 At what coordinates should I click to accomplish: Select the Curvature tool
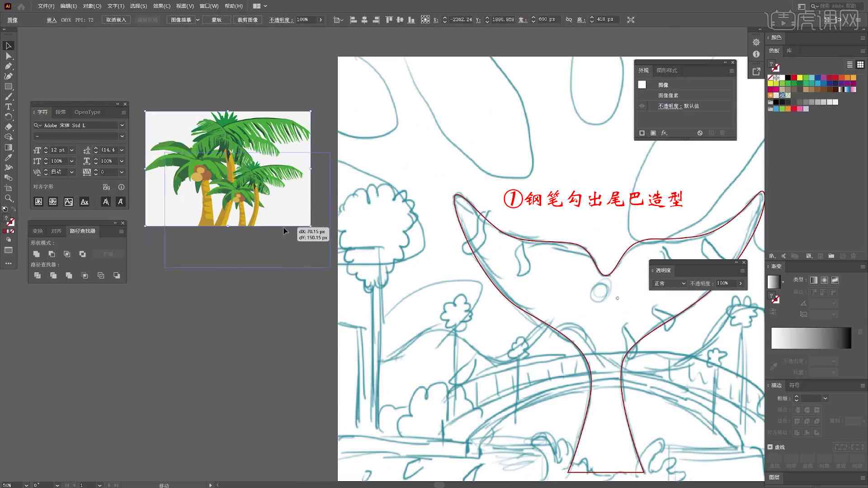pyautogui.click(x=9, y=76)
